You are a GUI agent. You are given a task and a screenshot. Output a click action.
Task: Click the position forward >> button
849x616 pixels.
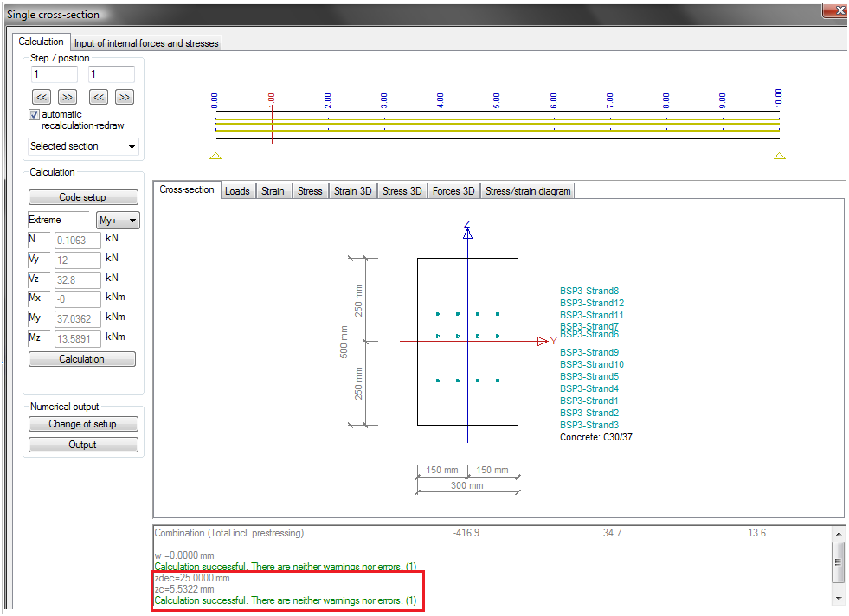click(x=125, y=97)
